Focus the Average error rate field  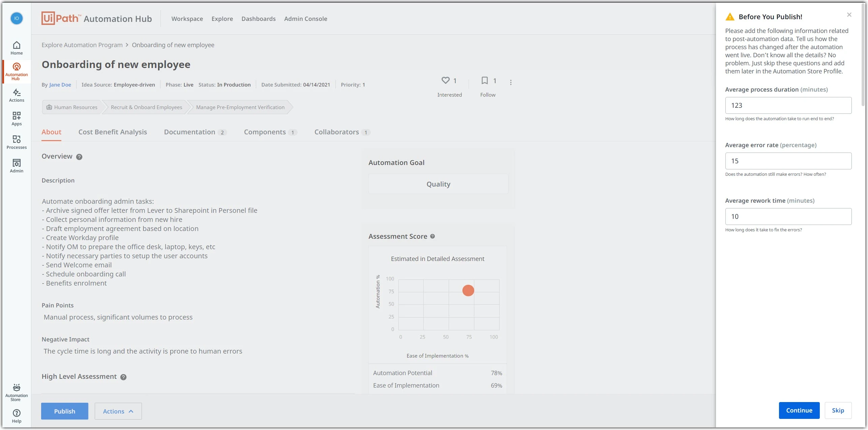(x=788, y=161)
